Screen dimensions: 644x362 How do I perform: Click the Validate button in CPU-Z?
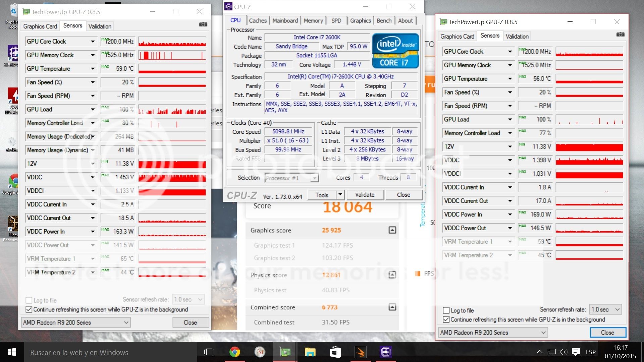point(365,195)
